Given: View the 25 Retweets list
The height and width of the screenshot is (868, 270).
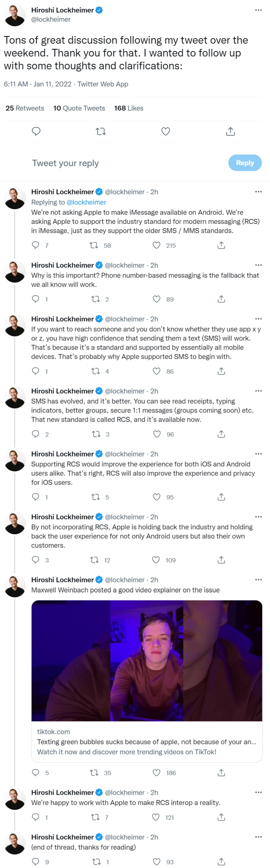Looking at the screenshot, I should (x=25, y=108).
